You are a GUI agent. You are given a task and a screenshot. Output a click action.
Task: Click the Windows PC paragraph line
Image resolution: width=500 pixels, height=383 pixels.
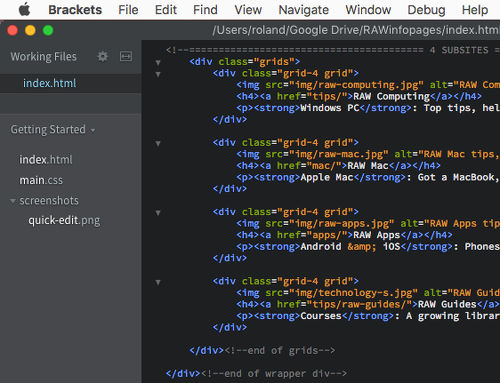tap(368, 108)
